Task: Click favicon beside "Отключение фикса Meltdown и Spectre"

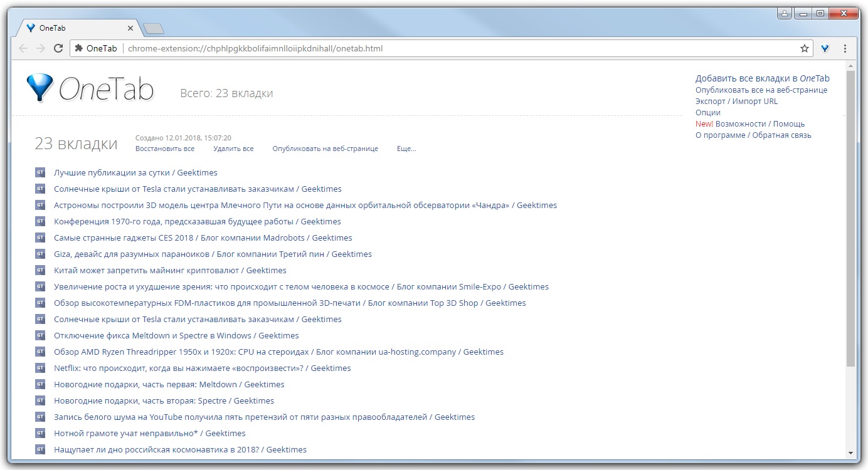Action: pos(40,335)
